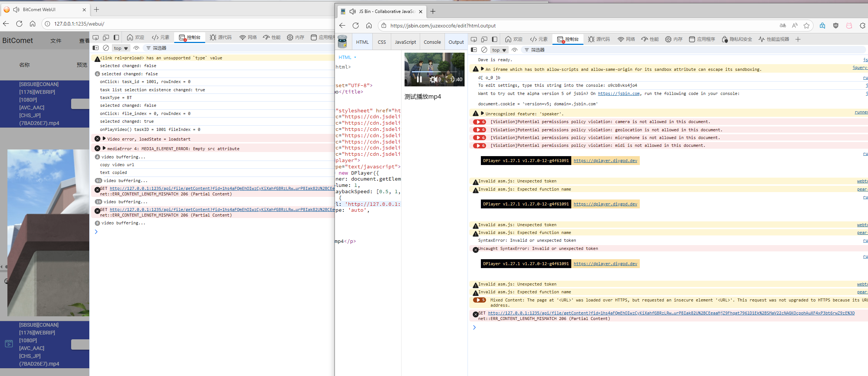Open the extensions puzzle icon in JS Bin browser
Image resolution: width=868 pixels, height=376 pixels.
pyautogui.click(x=862, y=26)
